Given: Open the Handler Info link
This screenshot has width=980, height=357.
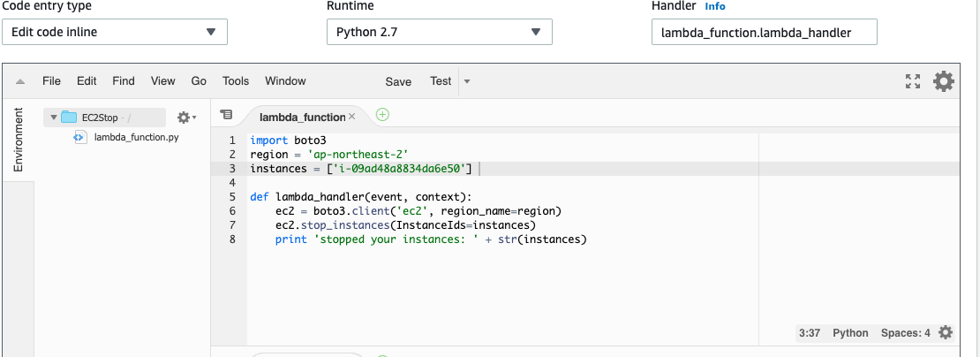Looking at the screenshot, I should pos(715,6).
